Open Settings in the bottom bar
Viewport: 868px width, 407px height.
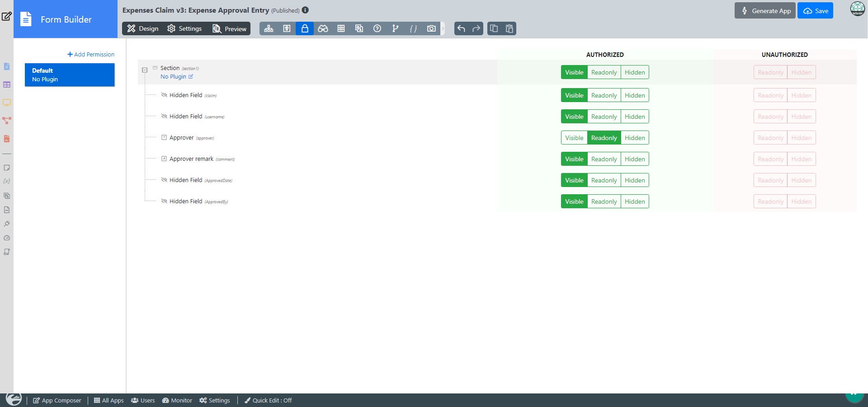(215, 400)
